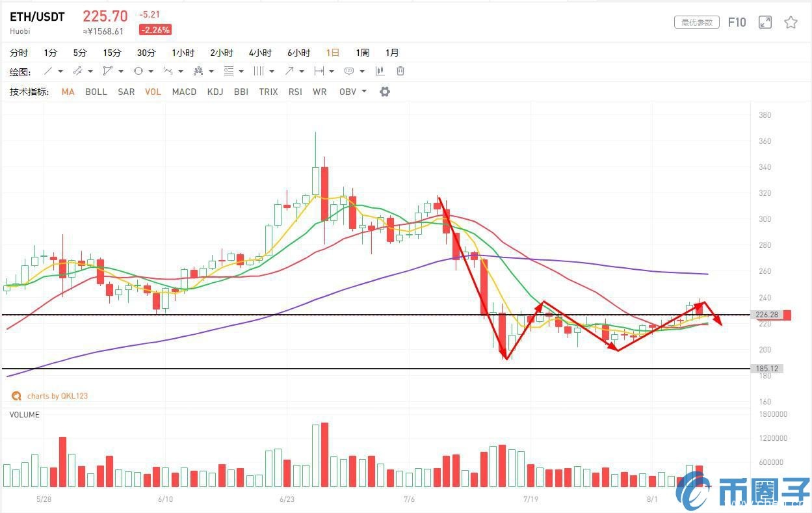Expand the vertical lines tool dropdown
Viewport: 812px width, 513px height.
pos(272,71)
